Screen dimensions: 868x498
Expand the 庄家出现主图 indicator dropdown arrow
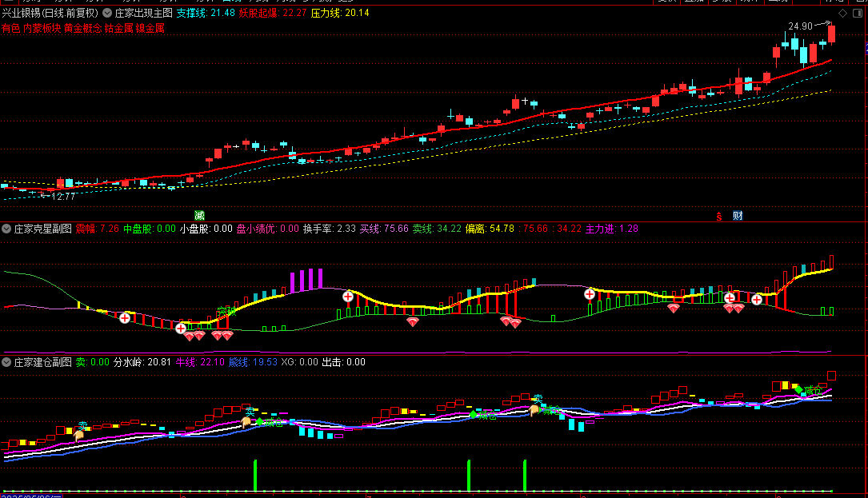pyautogui.click(x=107, y=13)
